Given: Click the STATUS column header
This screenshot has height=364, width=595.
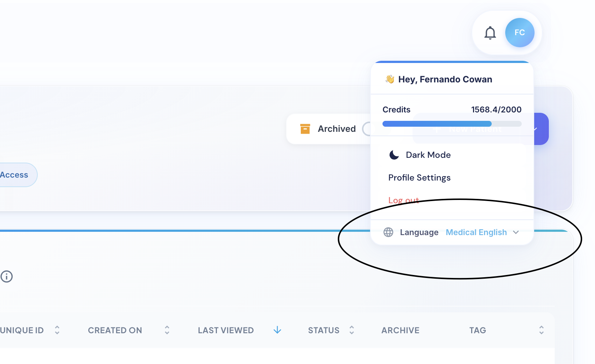Looking at the screenshot, I should [324, 330].
